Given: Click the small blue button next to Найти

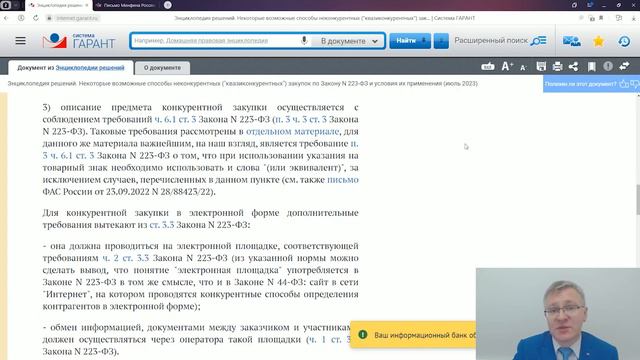Looking at the screenshot, I should (x=441, y=41).
